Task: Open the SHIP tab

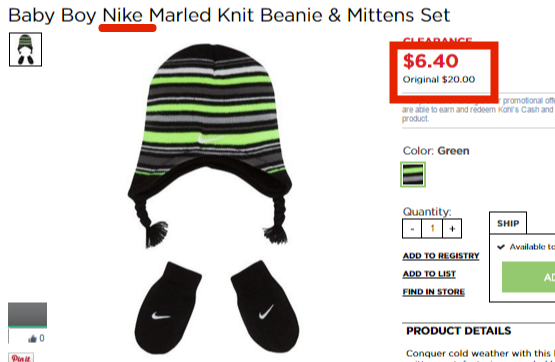Action: [508, 223]
